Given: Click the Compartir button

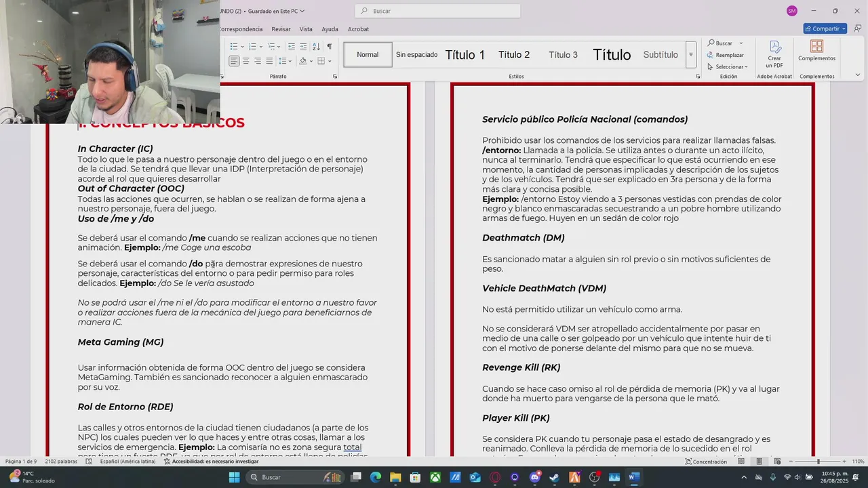Looking at the screenshot, I should (825, 28).
